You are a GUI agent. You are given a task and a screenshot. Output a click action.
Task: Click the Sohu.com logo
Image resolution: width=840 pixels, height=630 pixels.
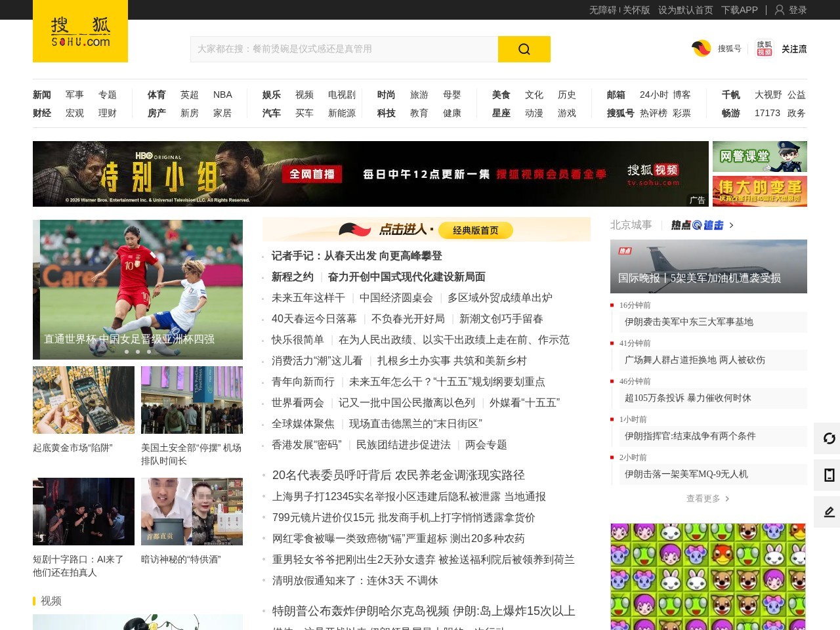[80, 32]
